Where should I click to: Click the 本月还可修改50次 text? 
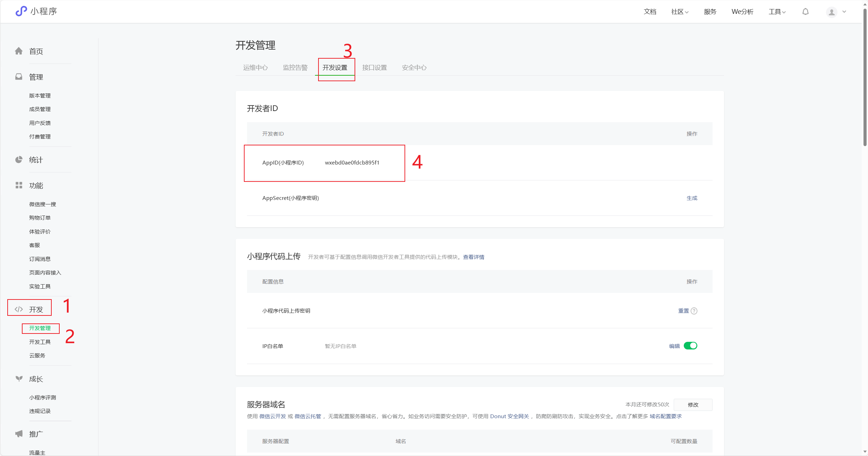pos(647,405)
